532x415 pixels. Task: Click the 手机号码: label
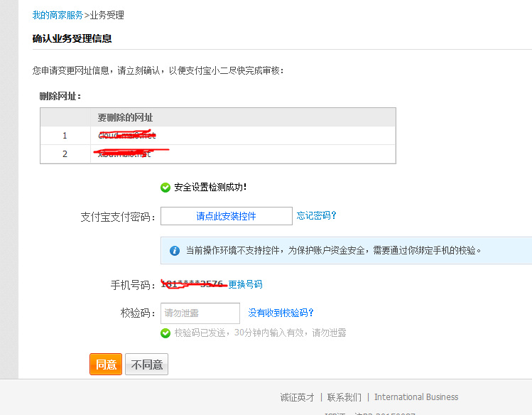133,285
